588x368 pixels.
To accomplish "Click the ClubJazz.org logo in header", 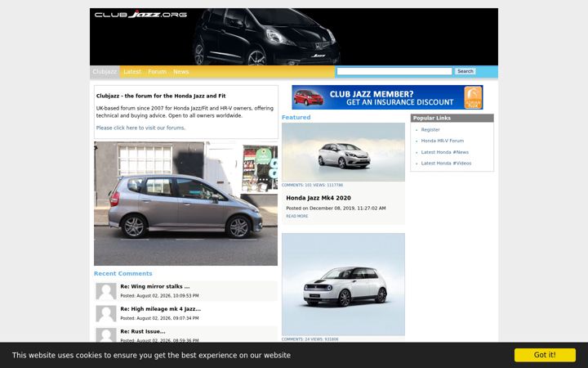I will (x=140, y=15).
